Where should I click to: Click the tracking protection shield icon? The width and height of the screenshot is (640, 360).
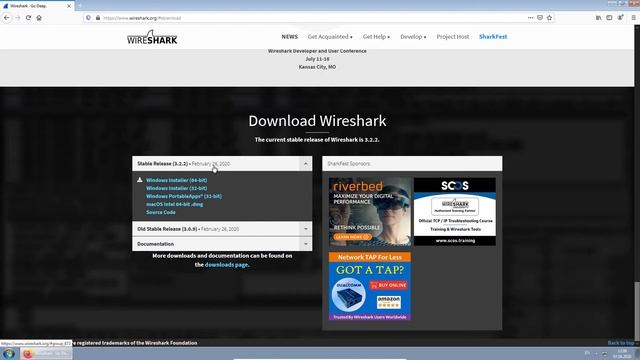pyautogui.click(x=89, y=18)
